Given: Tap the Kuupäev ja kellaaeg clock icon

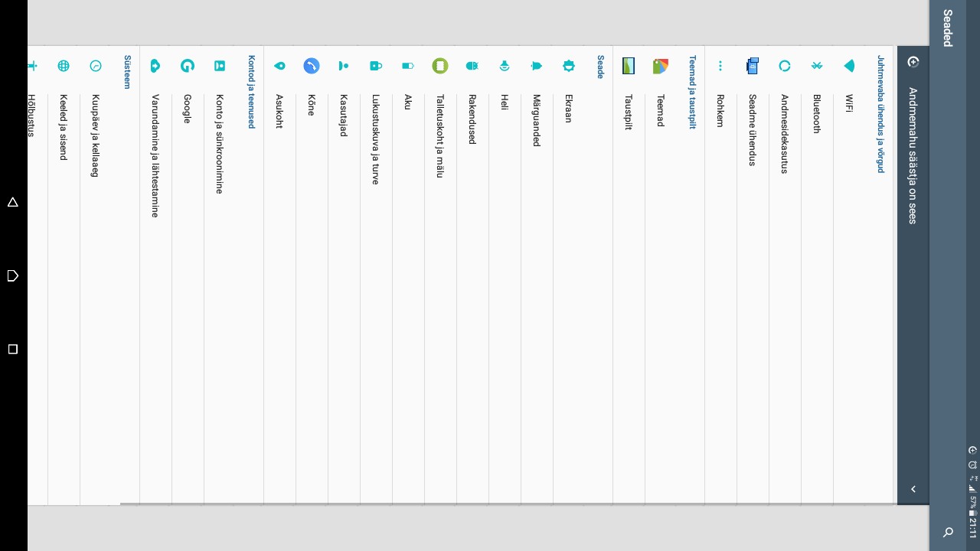Looking at the screenshot, I should (x=96, y=66).
